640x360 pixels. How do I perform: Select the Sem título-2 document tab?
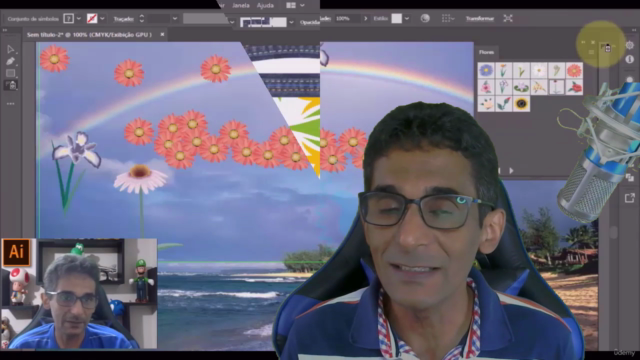point(89,35)
